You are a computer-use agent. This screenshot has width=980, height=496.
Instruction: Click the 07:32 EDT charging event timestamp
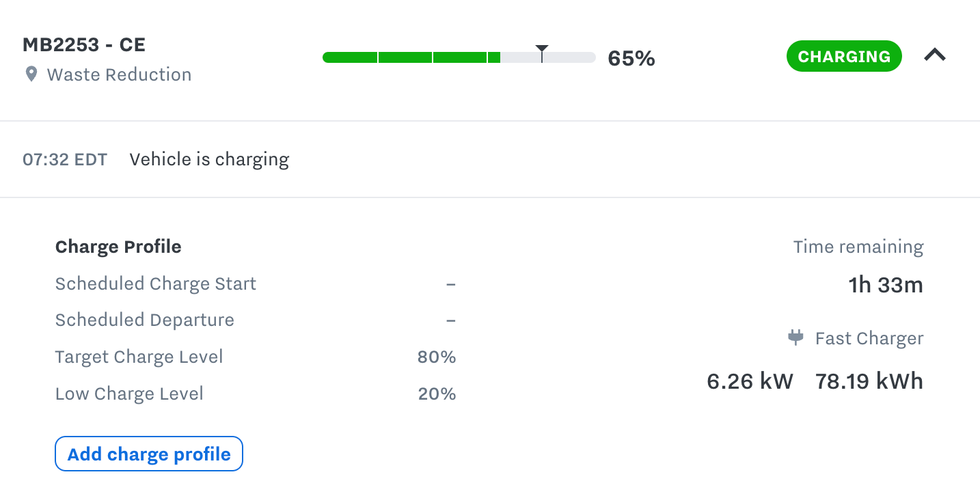point(65,159)
